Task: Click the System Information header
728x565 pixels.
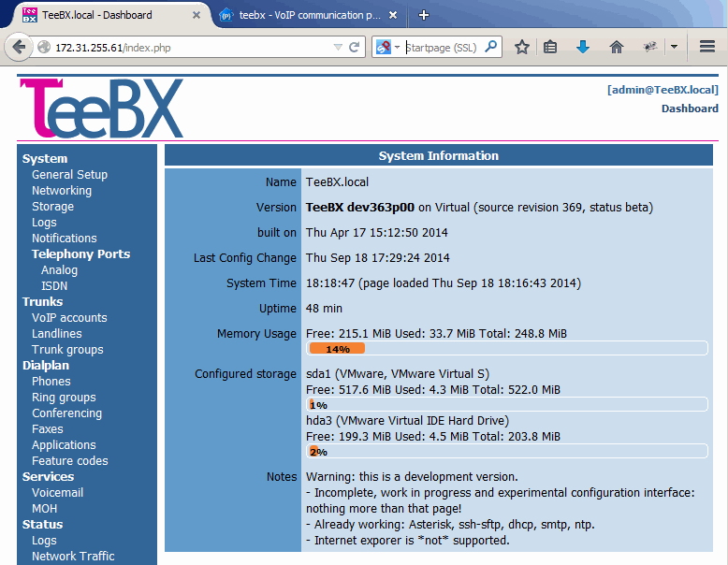Action: coord(438,155)
